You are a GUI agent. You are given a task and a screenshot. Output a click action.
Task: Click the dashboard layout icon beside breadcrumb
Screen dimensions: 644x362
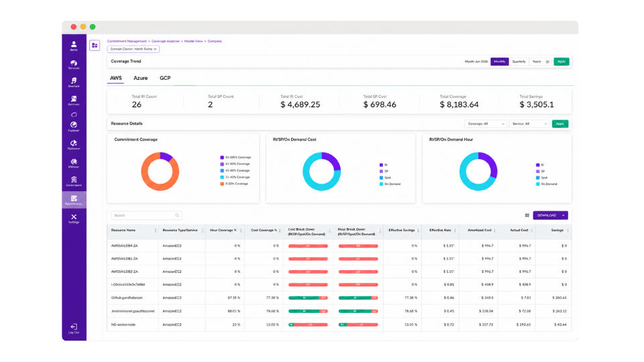click(x=95, y=45)
